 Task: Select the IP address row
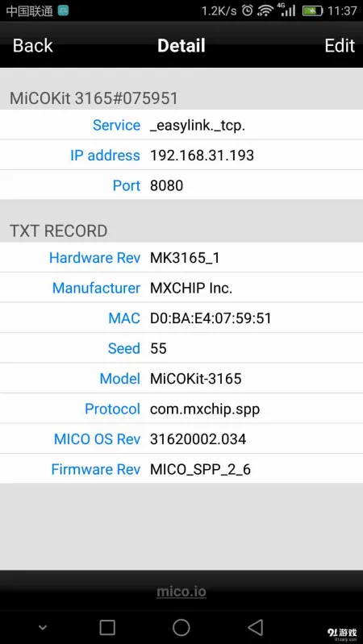click(x=181, y=156)
